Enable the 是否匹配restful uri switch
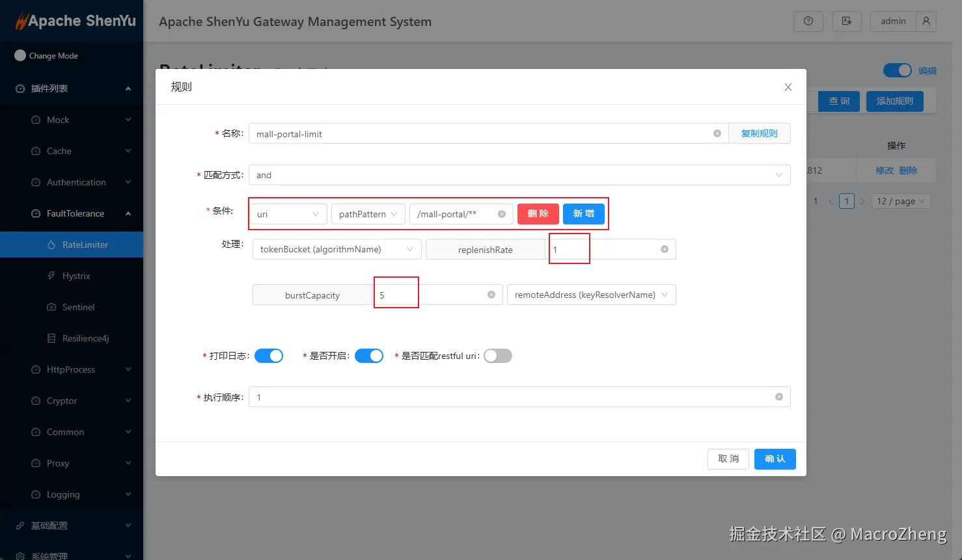This screenshot has width=962, height=560. tap(498, 356)
